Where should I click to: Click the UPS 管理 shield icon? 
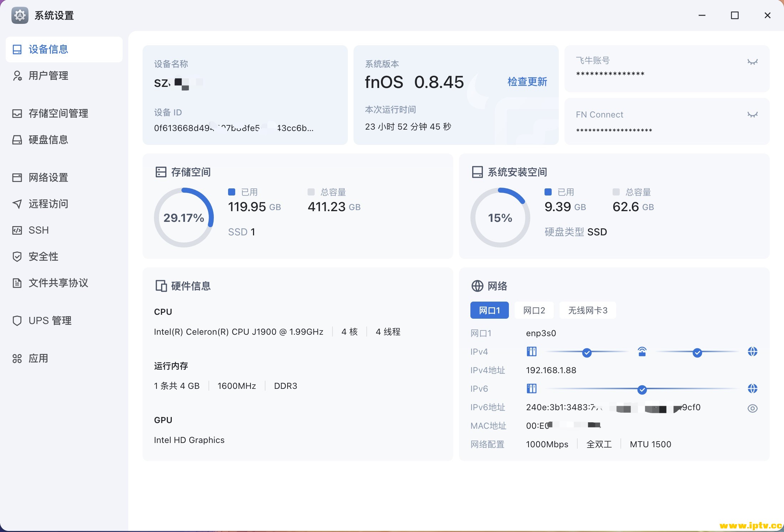[x=17, y=321]
